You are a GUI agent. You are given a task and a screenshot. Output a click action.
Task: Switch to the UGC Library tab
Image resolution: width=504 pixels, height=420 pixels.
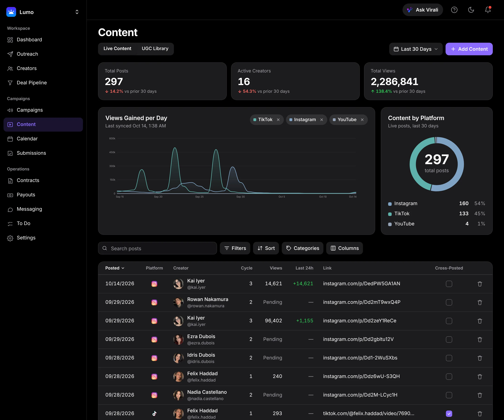coord(155,49)
